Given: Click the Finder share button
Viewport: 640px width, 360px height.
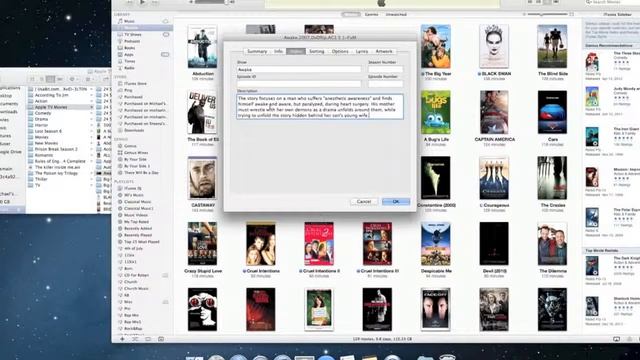Looking at the screenshot, I should coord(105,79).
